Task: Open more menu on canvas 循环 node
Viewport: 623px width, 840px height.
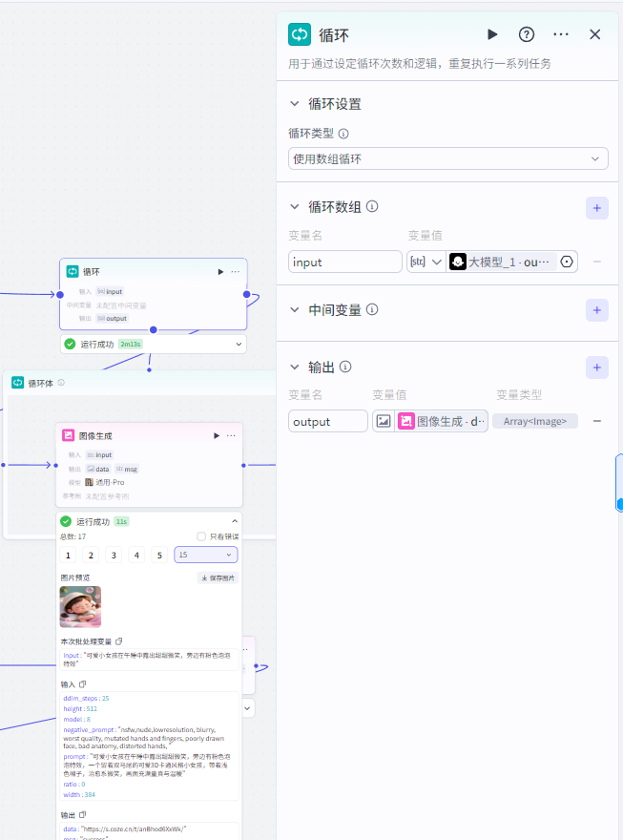Action: (236, 272)
